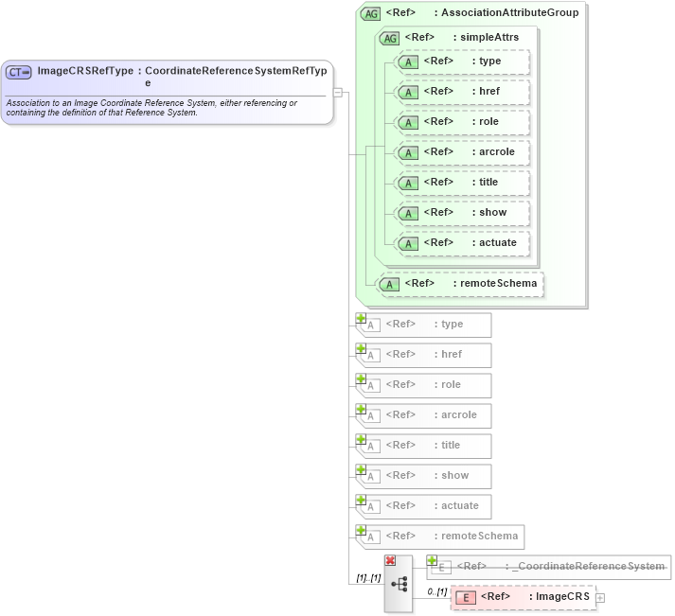Click green plus on grey remoteSchema attribute
The image size is (675, 616).
361,530
